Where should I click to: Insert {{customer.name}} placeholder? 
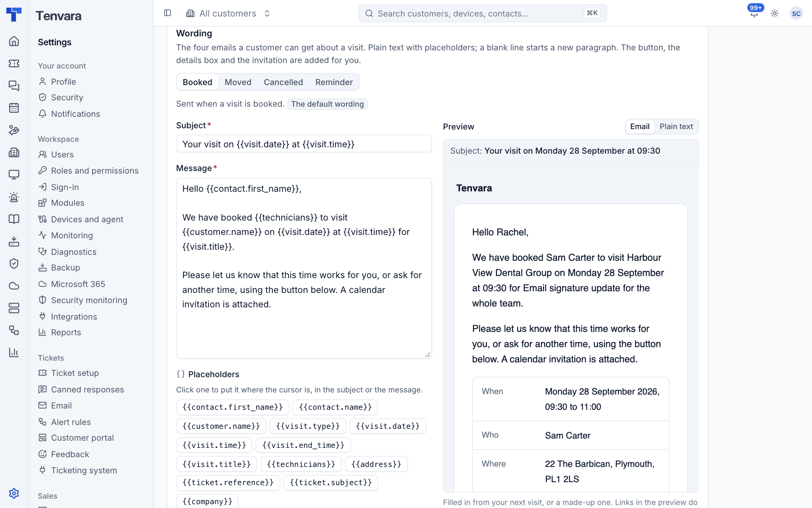tap(221, 426)
